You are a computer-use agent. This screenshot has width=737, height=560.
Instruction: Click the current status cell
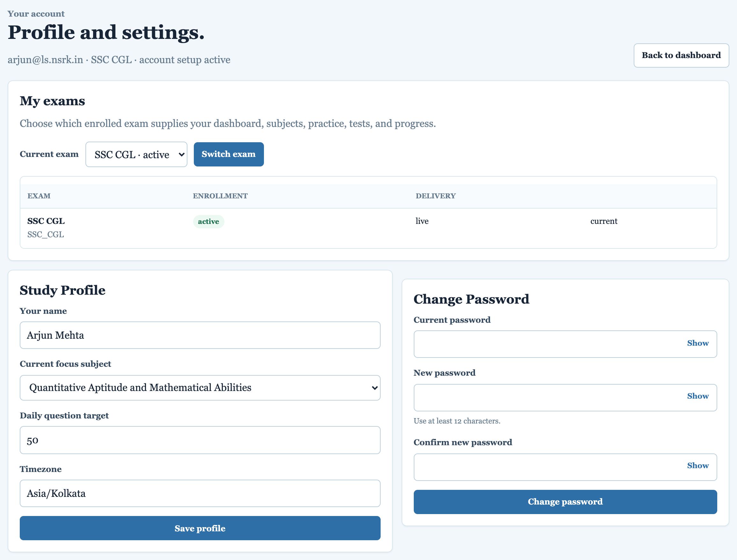[604, 221]
